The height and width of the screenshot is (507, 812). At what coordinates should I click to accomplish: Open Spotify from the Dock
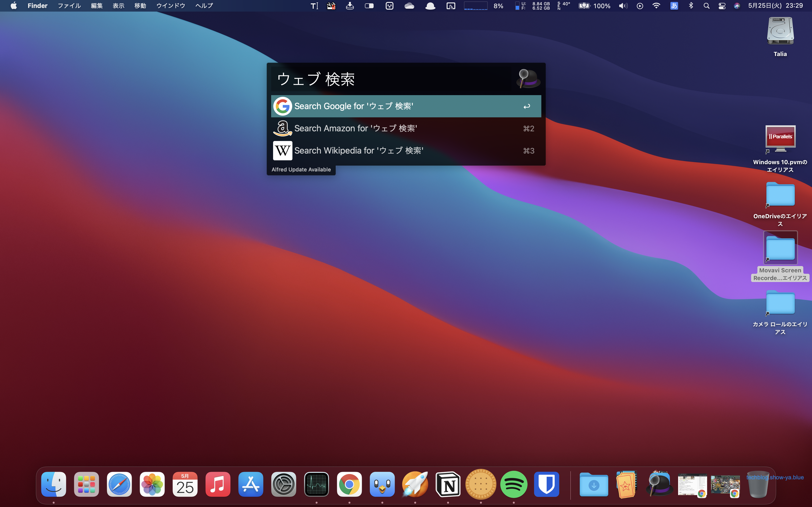(x=513, y=484)
